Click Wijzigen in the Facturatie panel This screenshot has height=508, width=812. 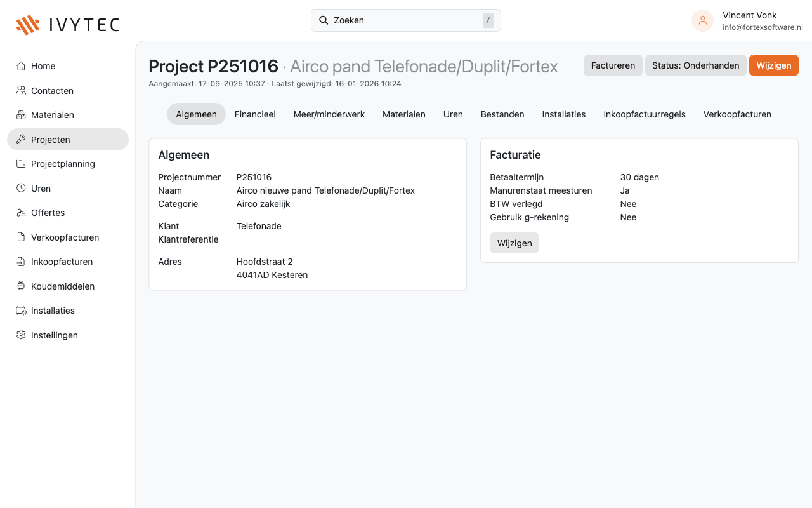click(x=514, y=243)
